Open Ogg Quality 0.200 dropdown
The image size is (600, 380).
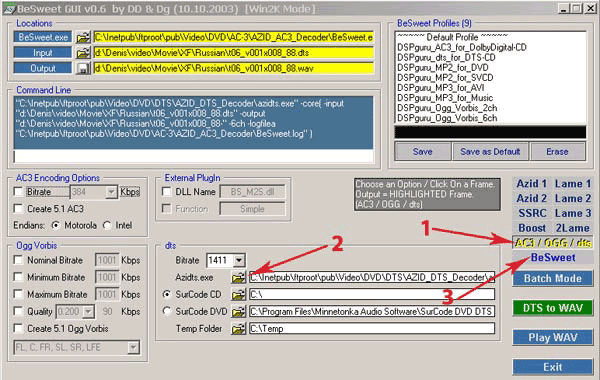click(88, 312)
